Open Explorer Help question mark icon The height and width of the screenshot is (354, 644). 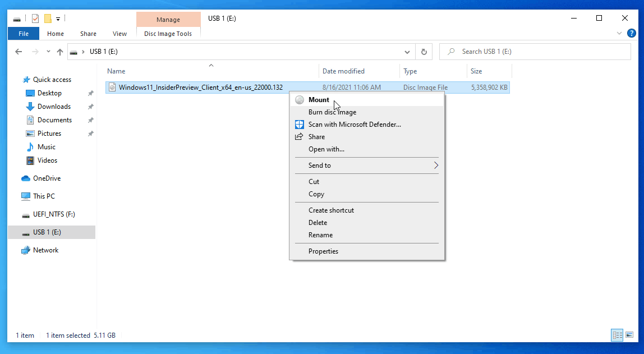coord(632,33)
